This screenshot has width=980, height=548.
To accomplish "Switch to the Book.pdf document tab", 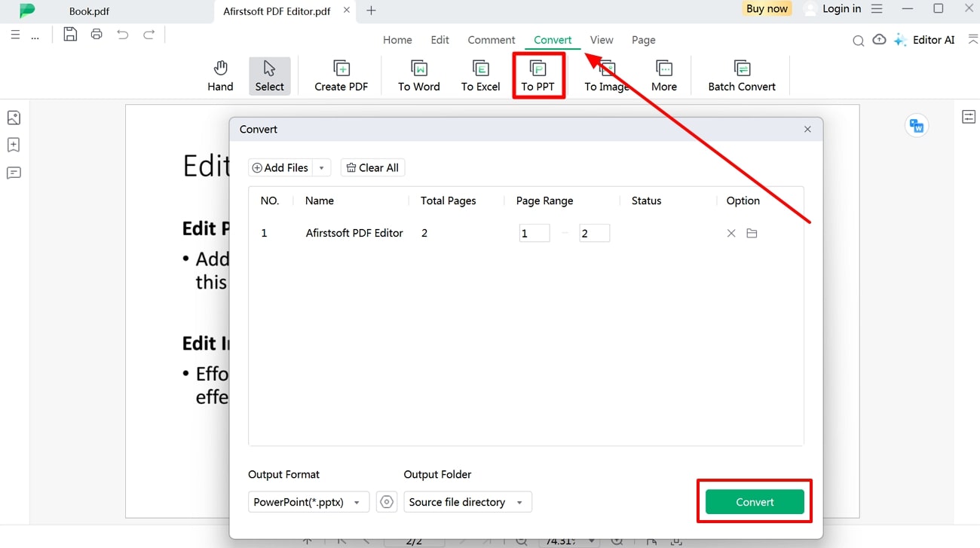I will pos(89,11).
